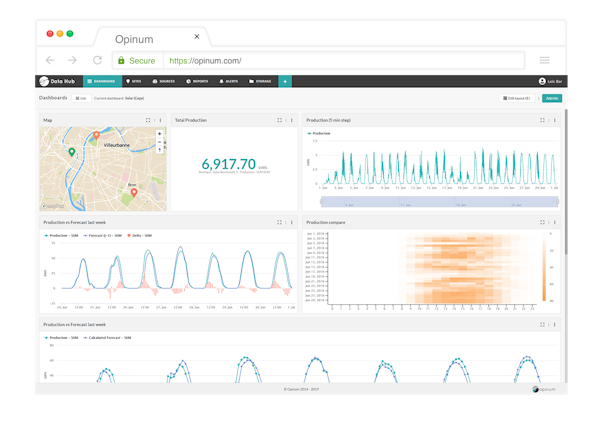Image resolution: width=600 pixels, height=438 pixels.
Task: Click the Edit layout button
Action: pyautogui.click(x=517, y=98)
